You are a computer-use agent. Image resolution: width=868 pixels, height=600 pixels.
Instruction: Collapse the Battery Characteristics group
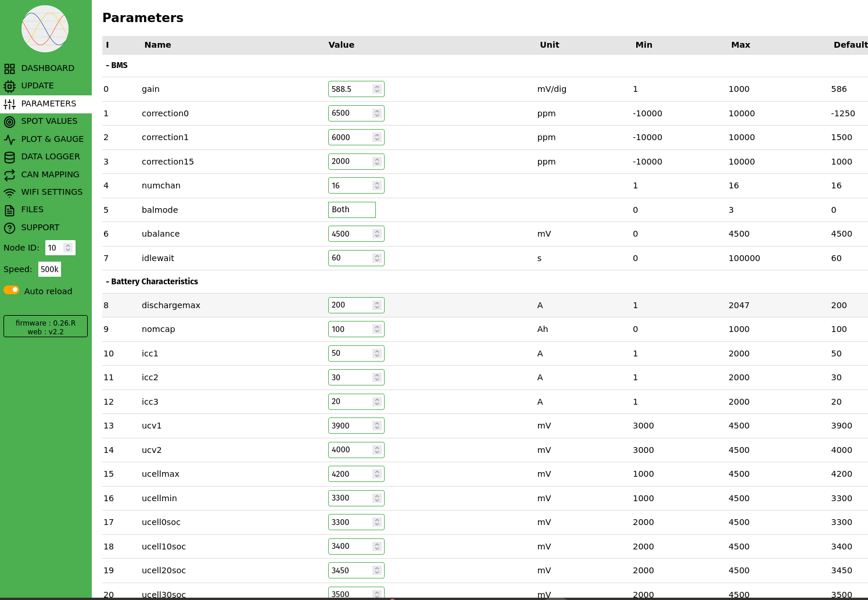click(152, 281)
